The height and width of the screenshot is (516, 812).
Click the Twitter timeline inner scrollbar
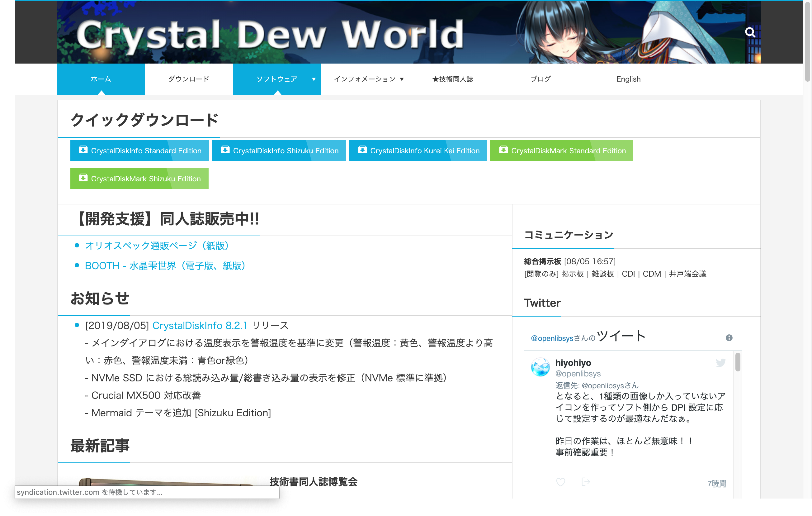coord(738,362)
